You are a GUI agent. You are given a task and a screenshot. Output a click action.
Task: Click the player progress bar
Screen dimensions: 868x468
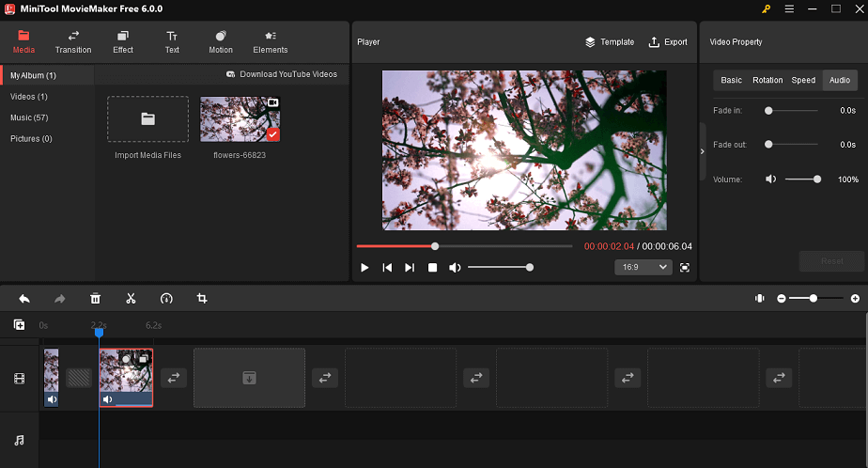(x=464, y=246)
